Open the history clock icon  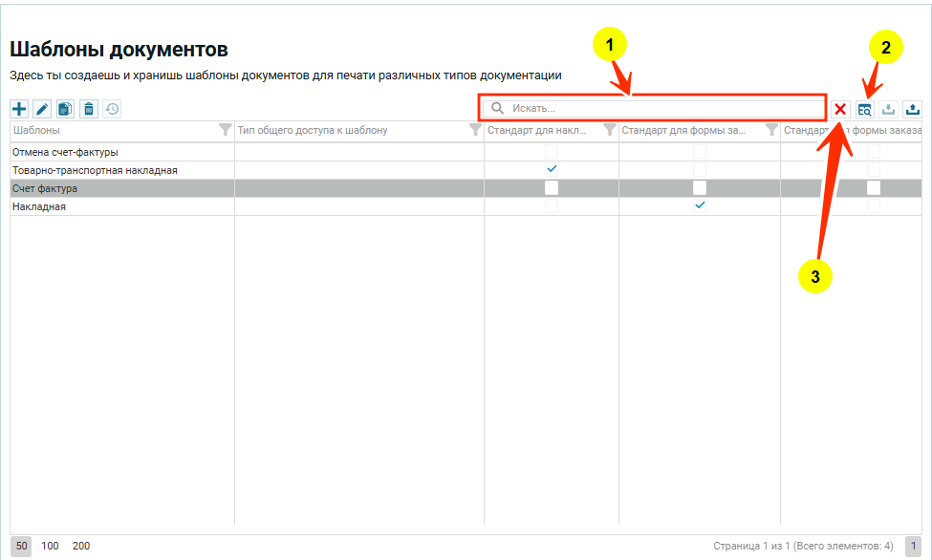click(x=112, y=109)
